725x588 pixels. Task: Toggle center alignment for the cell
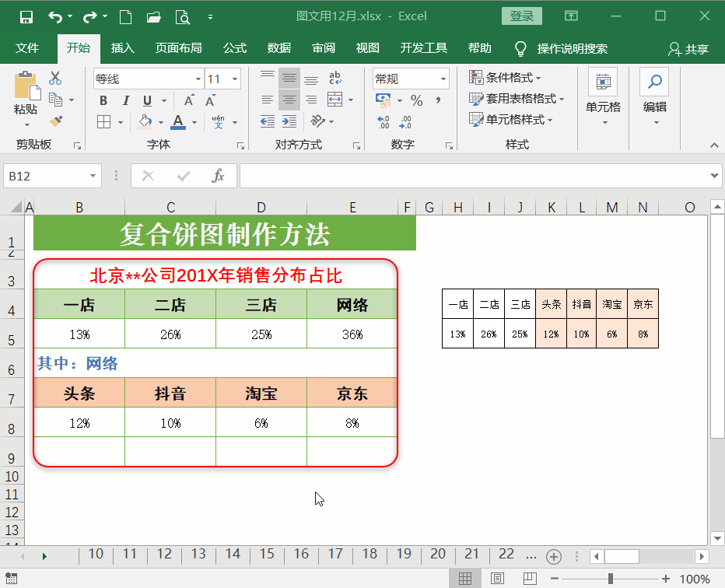click(289, 100)
